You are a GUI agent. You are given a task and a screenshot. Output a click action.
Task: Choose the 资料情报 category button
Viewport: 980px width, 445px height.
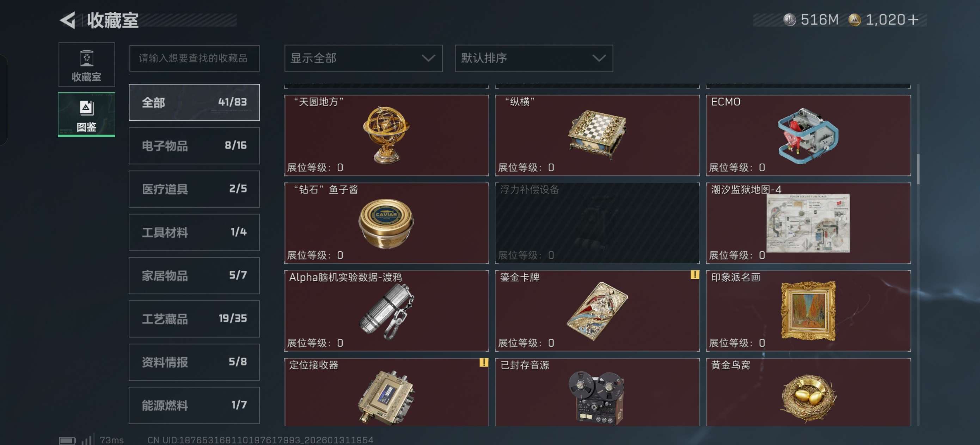194,362
